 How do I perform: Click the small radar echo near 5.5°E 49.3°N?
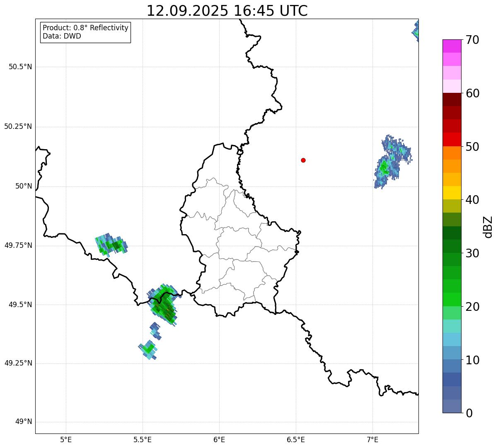tap(148, 350)
